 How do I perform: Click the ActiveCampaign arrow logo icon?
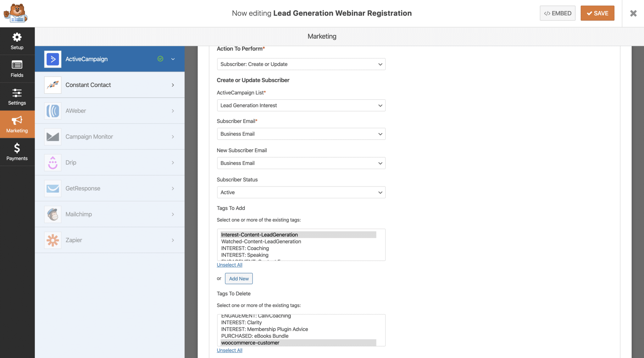tap(53, 59)
